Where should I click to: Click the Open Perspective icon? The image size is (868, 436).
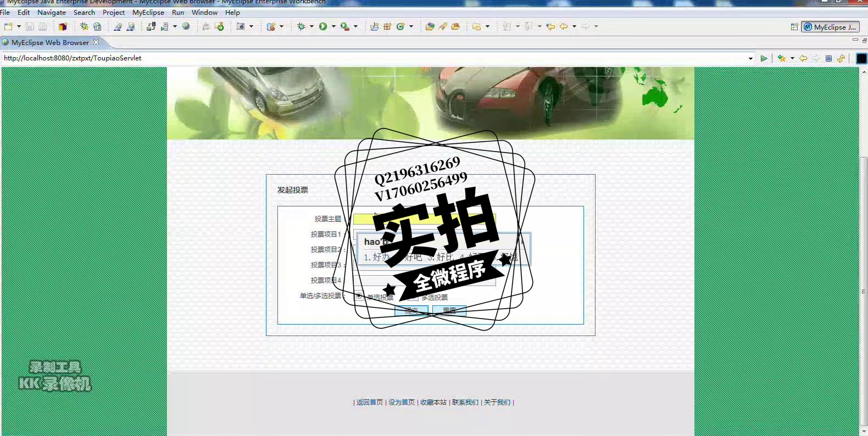tap(794, 27)
